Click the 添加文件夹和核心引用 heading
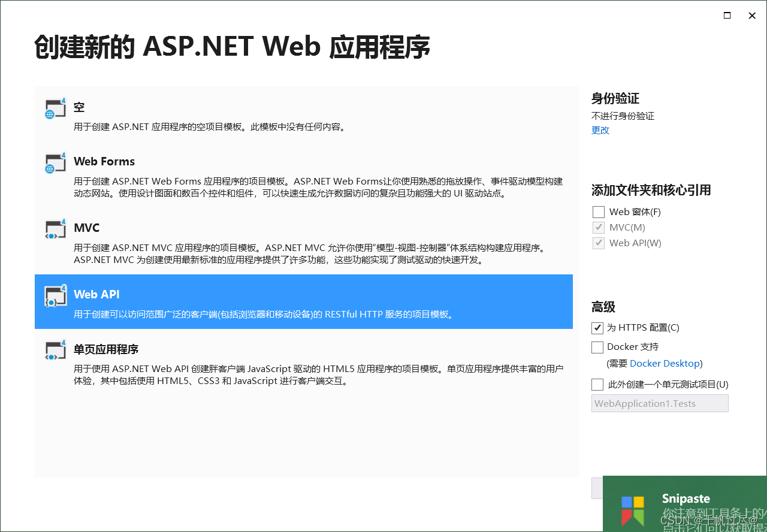This screenshot has width=767, height=532. click(651, 190)
